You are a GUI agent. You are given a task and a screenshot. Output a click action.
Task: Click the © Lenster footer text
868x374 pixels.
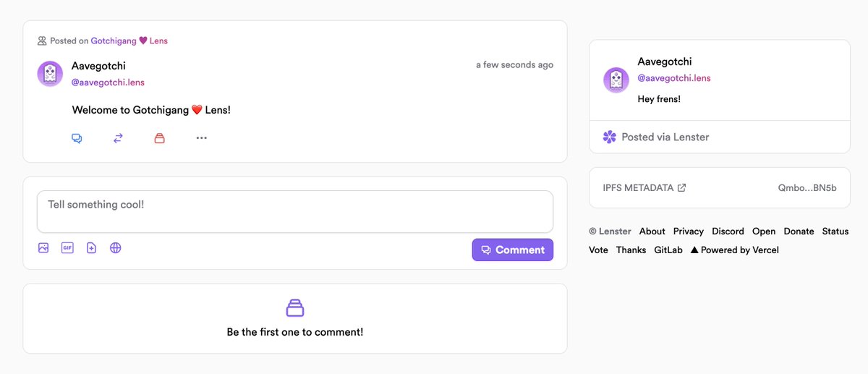[x=610, y=231]
